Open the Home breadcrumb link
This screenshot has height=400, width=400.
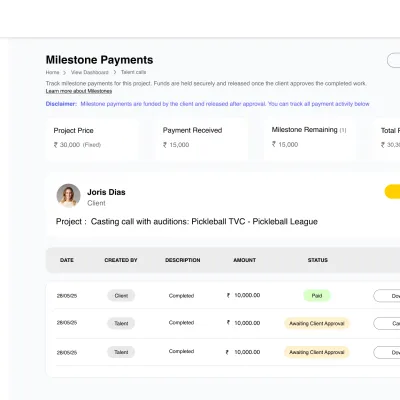click(x=52, y=72)
